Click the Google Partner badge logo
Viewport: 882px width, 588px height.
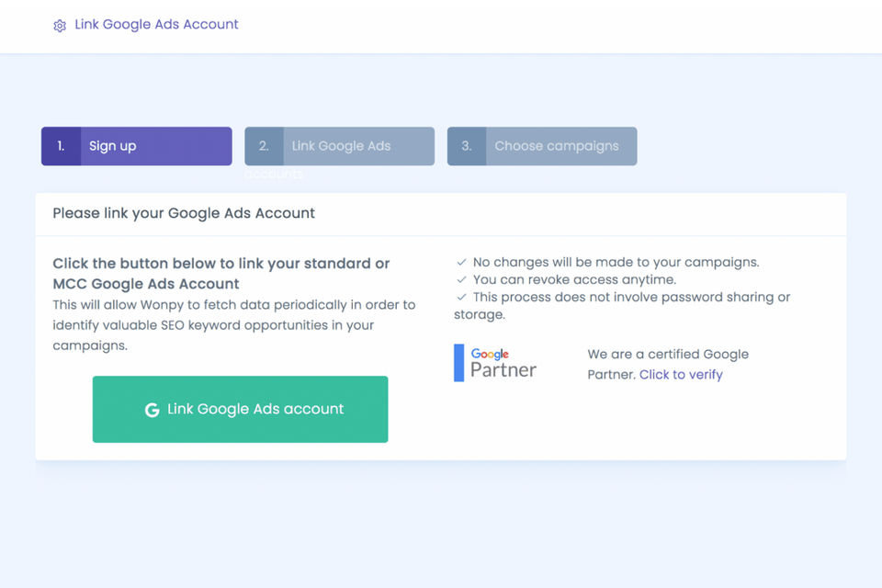click(x=496, y=363)
